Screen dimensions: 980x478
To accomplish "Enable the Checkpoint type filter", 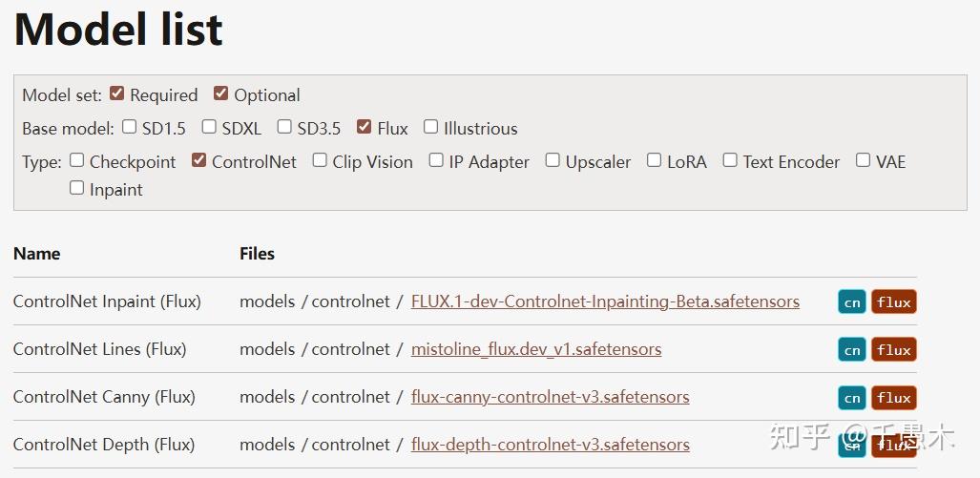I will [x=77, y=160].
